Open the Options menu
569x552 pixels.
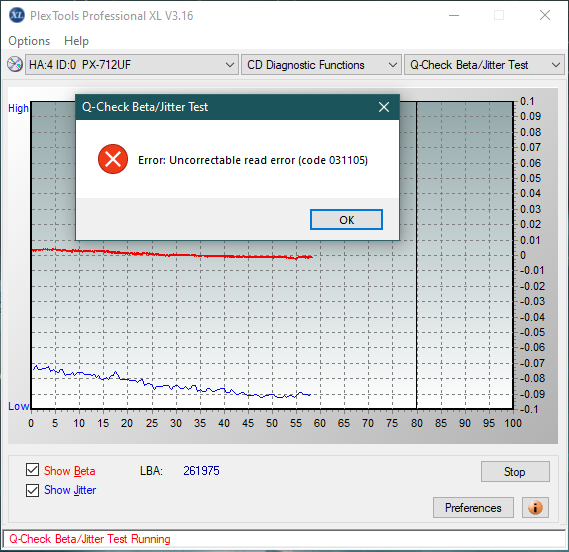point(29,41)
